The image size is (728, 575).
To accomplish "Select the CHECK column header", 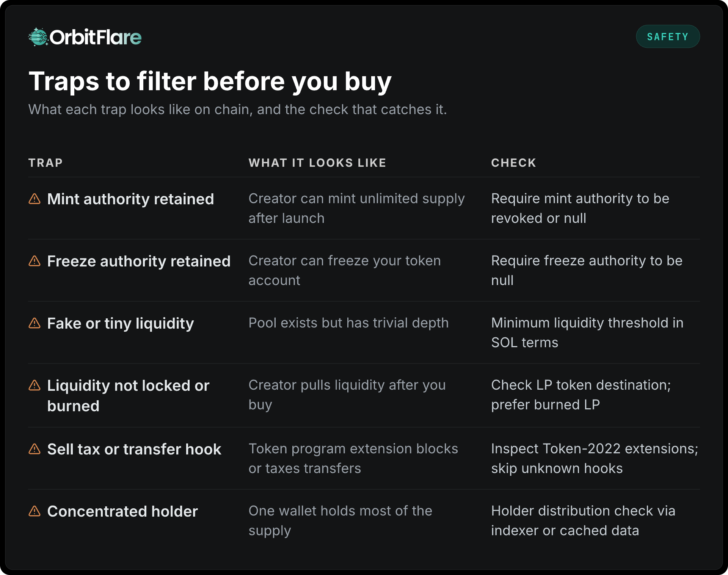I will click(514, 163).
